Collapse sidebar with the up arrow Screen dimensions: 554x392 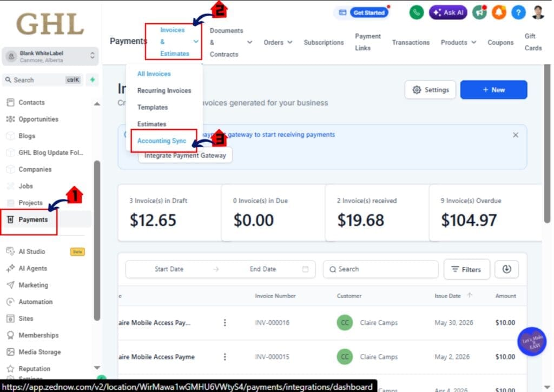(97, 104)
